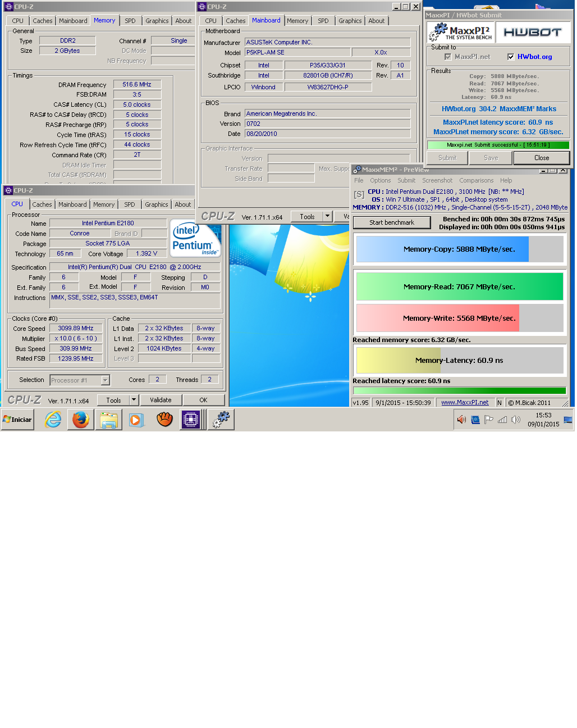Open the Options menu in MaxxMEM²

coord(380,180)
